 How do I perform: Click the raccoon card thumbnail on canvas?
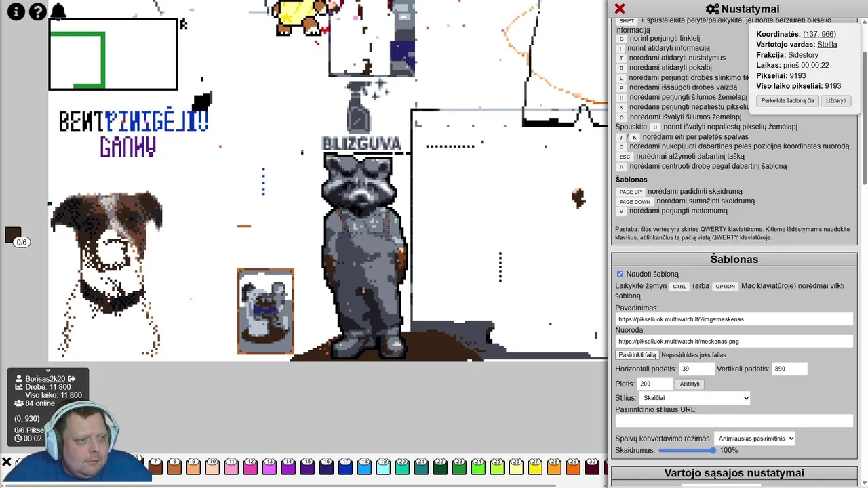click(x=266, y=311)
